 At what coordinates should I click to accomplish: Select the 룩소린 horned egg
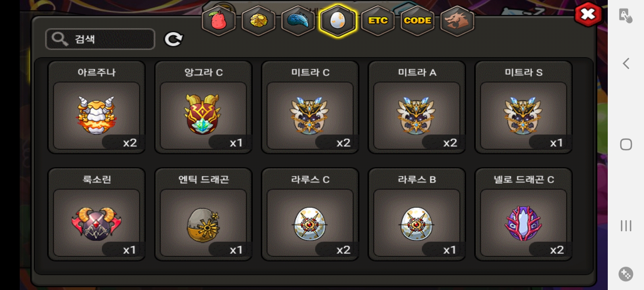pyautogui.click(x=97, y=214)
